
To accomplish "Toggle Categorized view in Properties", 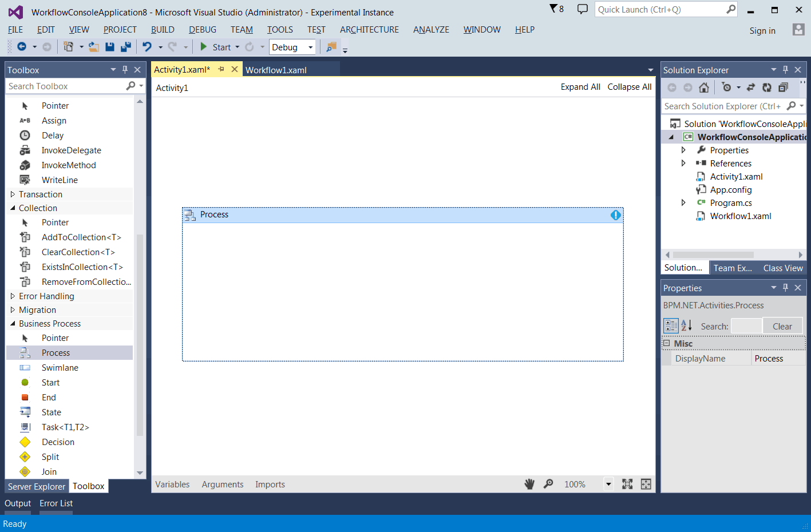I will click(x=671, y=325).
